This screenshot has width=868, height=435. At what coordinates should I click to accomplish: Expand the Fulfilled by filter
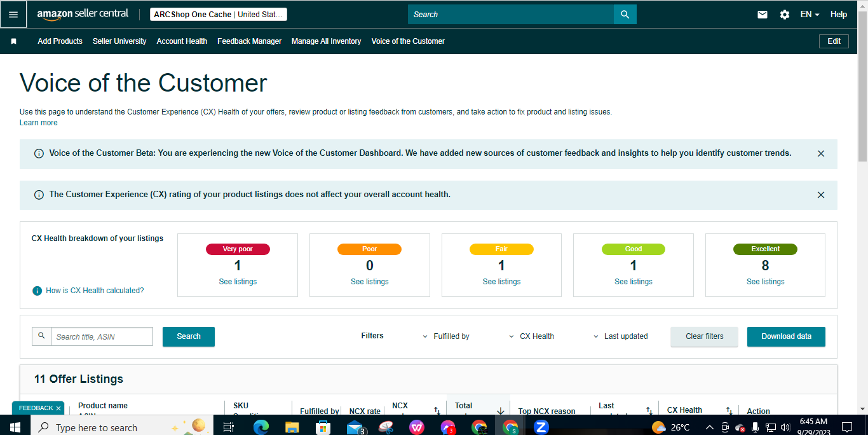446,336
